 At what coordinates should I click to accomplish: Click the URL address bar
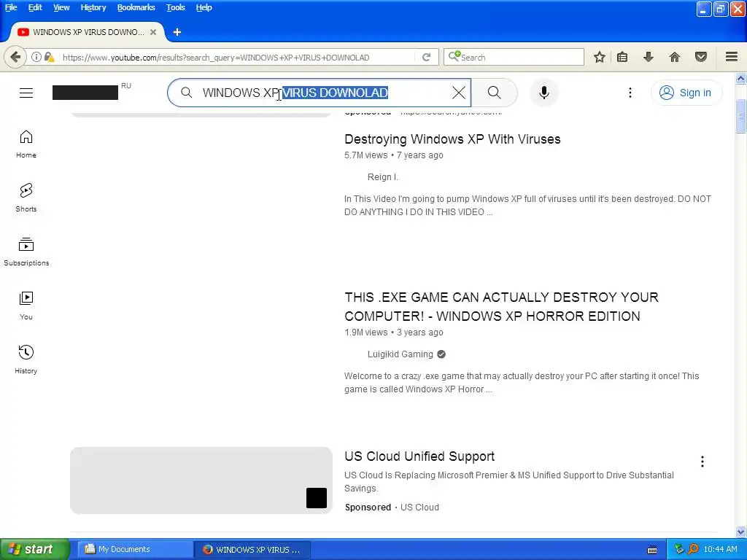[x=237, y=57]
